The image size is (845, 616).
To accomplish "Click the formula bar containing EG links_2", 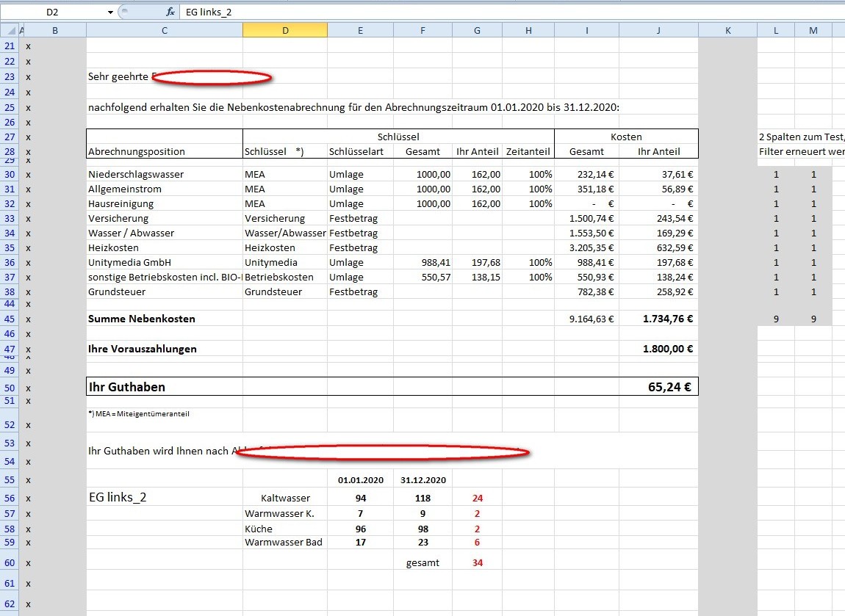I will tap(512, 12).
